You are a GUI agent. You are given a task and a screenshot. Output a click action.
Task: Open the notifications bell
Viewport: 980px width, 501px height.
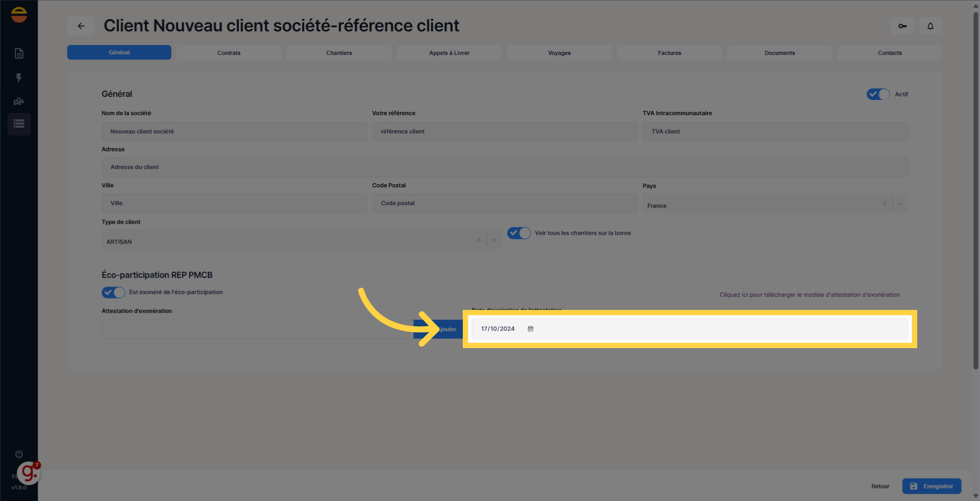(x=930, y=26)
